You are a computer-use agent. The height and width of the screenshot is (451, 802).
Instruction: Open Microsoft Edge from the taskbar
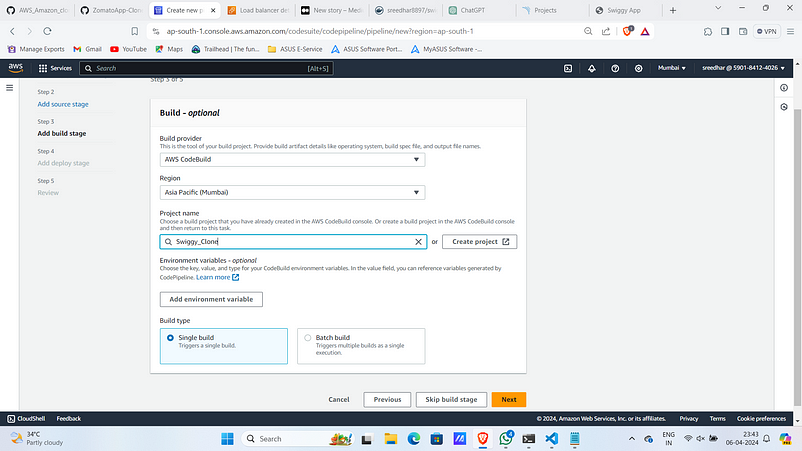[x=413, y=439]
